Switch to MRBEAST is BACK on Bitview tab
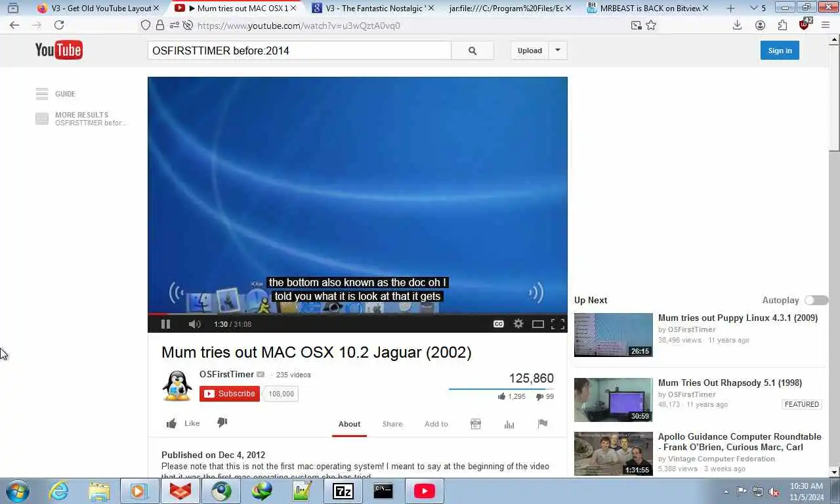 coord(647,9)
